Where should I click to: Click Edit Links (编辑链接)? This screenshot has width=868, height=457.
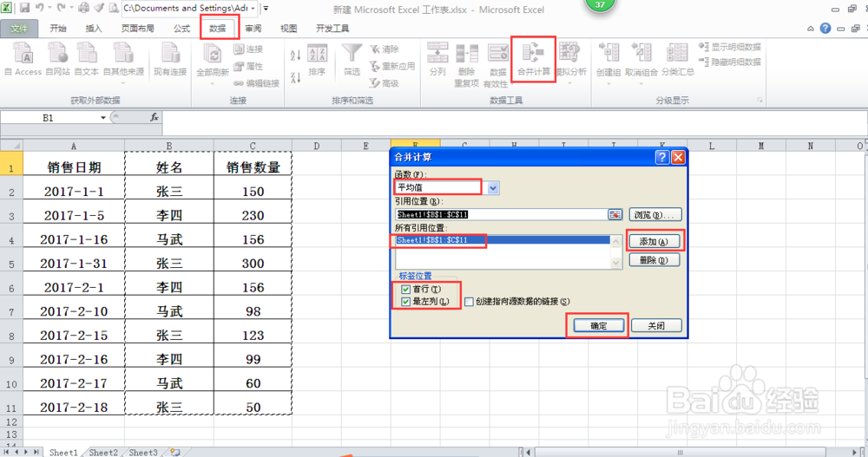[256, 83]
